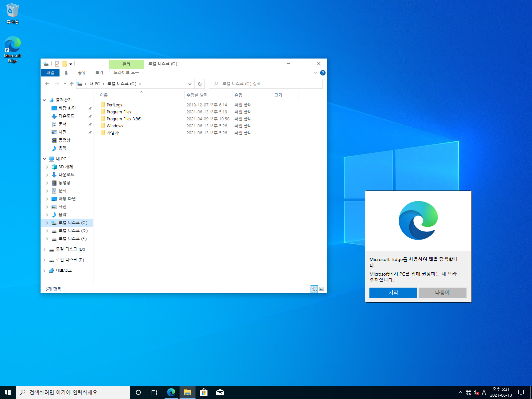Expand 로컬 디스크 (D:) under 내 PC
532x399 pixels.
pyautogui.click(x=47, y=231)
